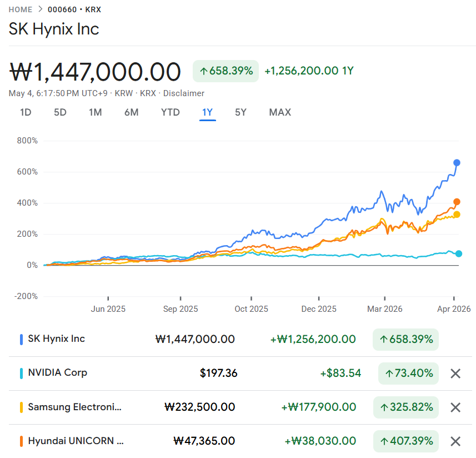This screenshot has width=476, height=458.
Task: Select the MAX range tab
Action: pos(280,112)
